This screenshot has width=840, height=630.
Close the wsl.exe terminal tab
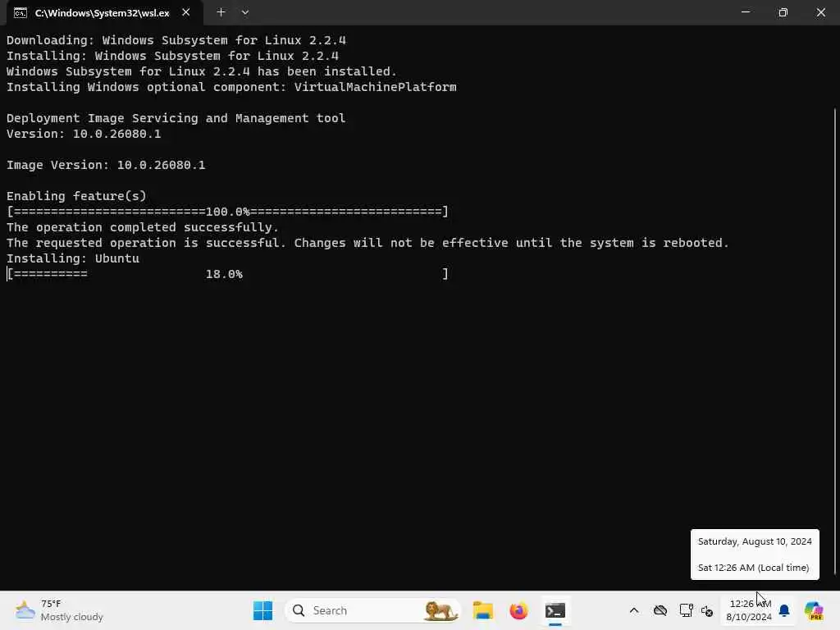tap(186, 12)
